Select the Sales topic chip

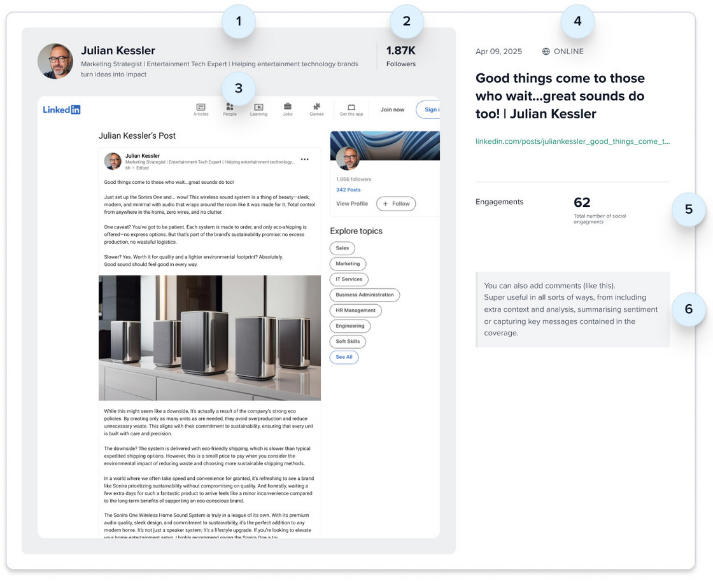pyautogui.click(x=342, y=248)
